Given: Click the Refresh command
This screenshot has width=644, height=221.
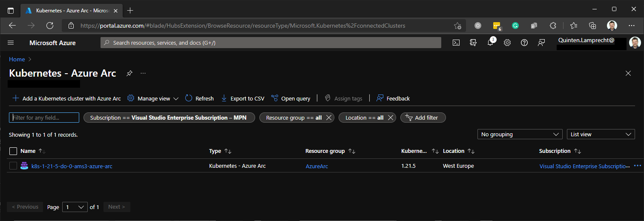Looking at the screenshot, I should pos(199,98).
